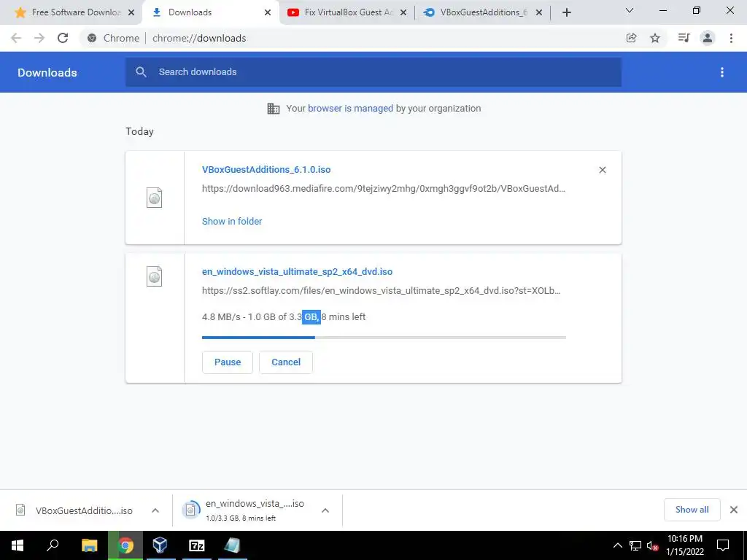Bookmark this tab with the star icon
The image size is (747, 560).
655,38
